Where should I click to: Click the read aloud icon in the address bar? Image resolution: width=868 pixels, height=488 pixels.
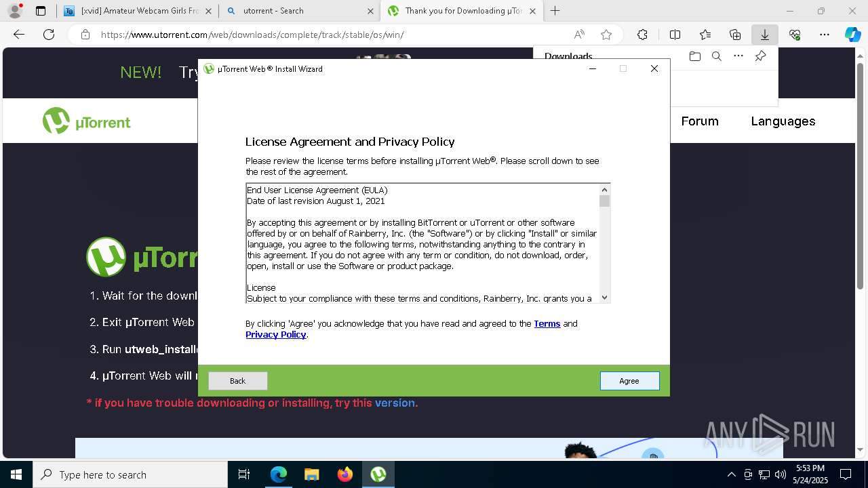click(x=579, y=35)
